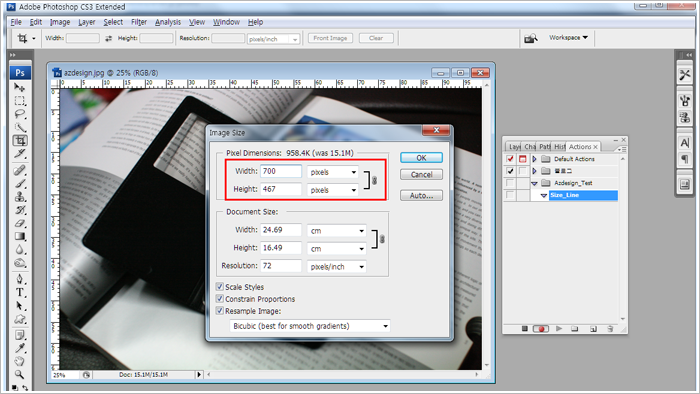Select the Move tool
Screen dimensions: 700x394
20,87
